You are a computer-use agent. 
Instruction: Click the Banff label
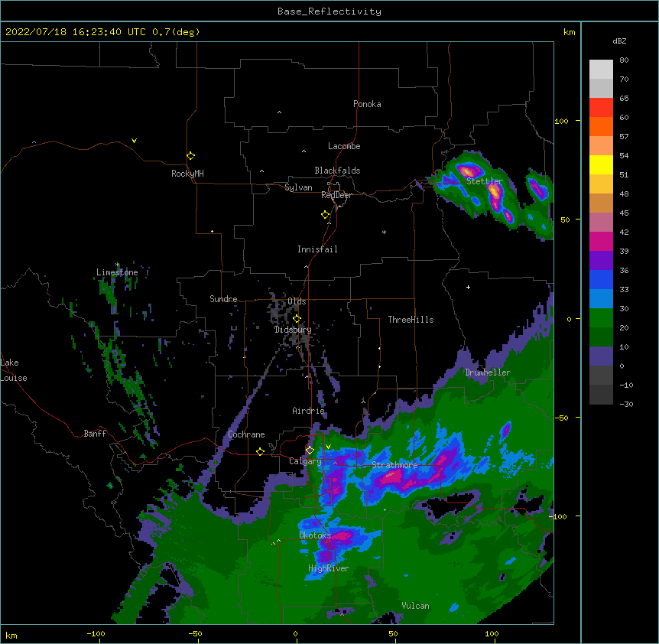(95, 434)
